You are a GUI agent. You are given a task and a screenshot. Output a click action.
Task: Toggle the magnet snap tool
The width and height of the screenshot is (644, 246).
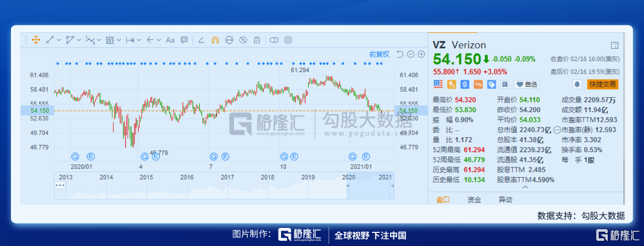(215, 40)
